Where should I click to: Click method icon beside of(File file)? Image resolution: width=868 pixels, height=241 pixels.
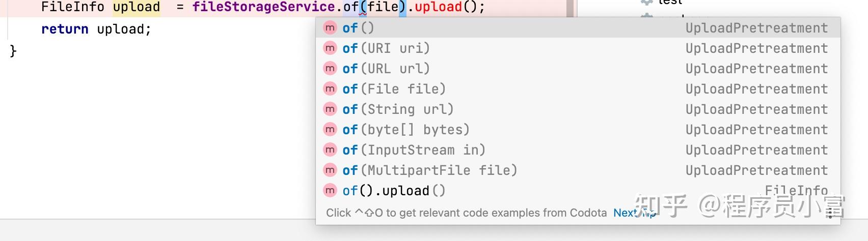pyautogui.click(x=330, y=89)
